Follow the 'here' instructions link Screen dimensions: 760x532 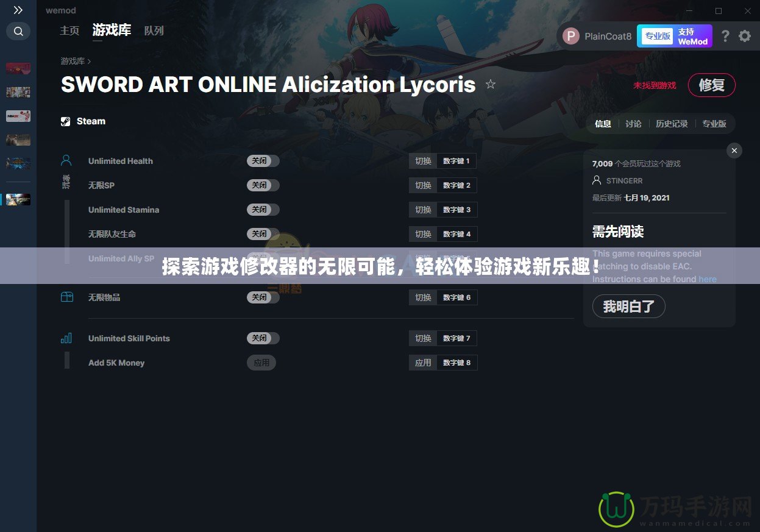708,279
